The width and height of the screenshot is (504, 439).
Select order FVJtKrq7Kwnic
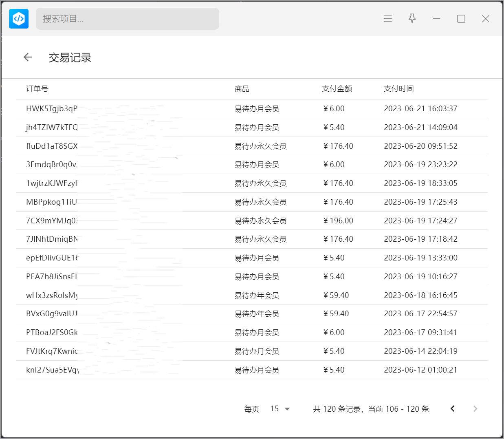[52, 351]
